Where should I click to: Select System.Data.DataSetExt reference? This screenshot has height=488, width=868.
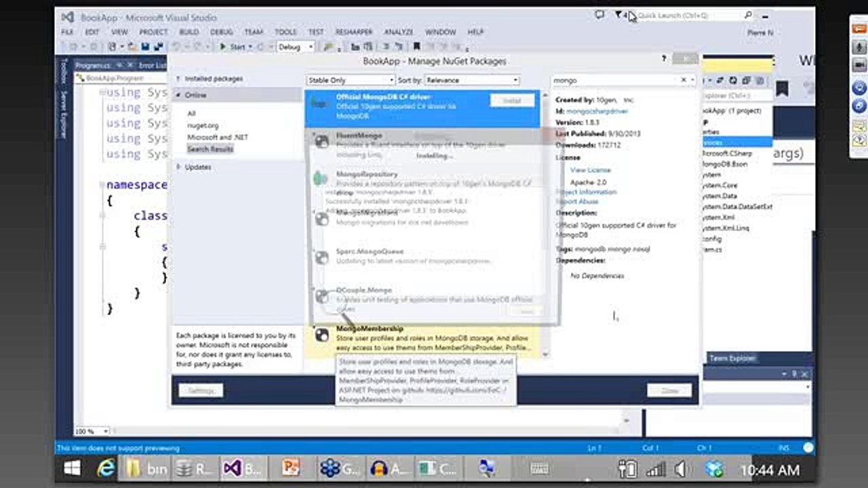click(x=737, y=206)
